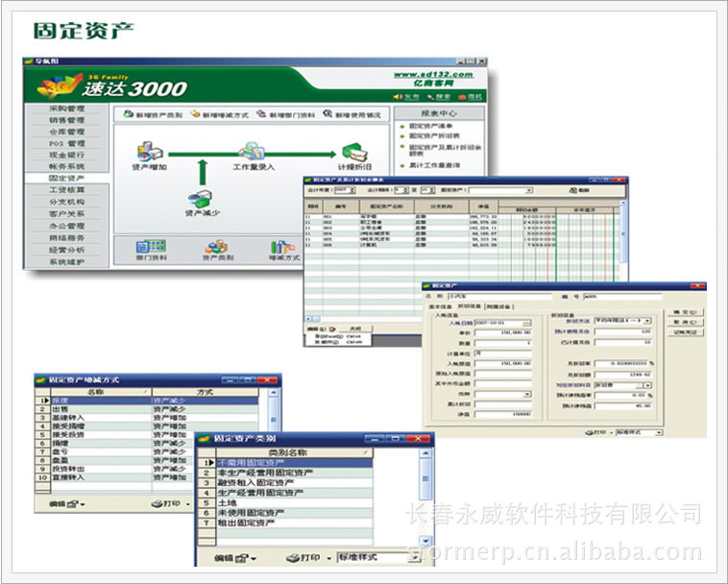Select the 土地 row in the 固定资产类别 list
Image resolution: width=728 pixels, height=584 pixels.
pyautogui.click(x=294, y=502)
